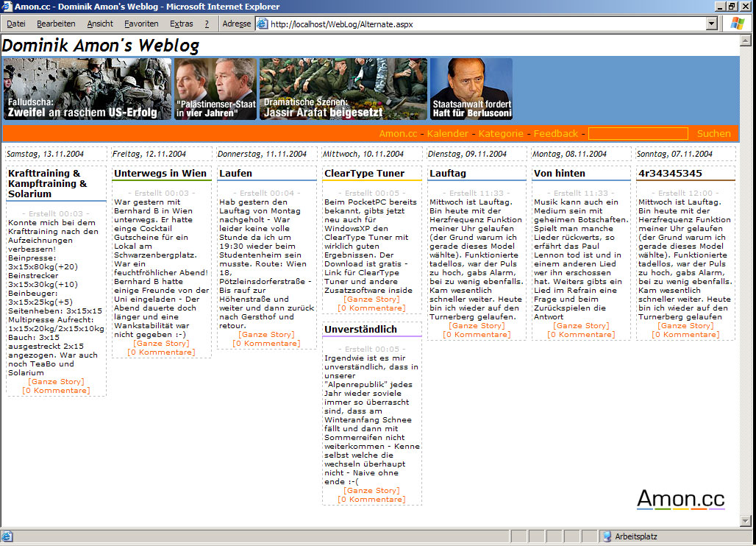Open the Favoriten menu

coord(141,24)
